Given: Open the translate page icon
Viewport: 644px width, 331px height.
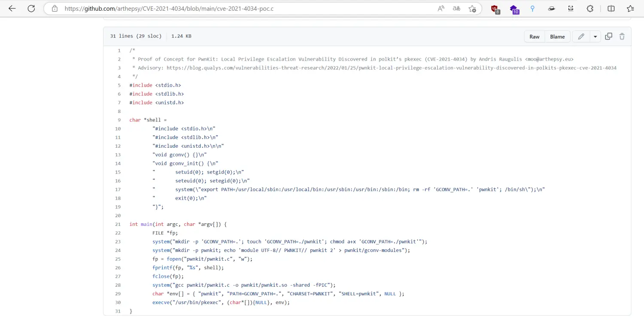Looking at the screenshot, I should (456, 9).
